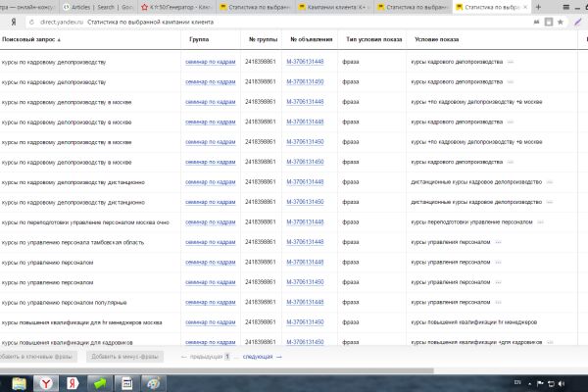
Task: Switch to the Articles | Search tab
Action: pyautogui.click(x=97, y=7)
